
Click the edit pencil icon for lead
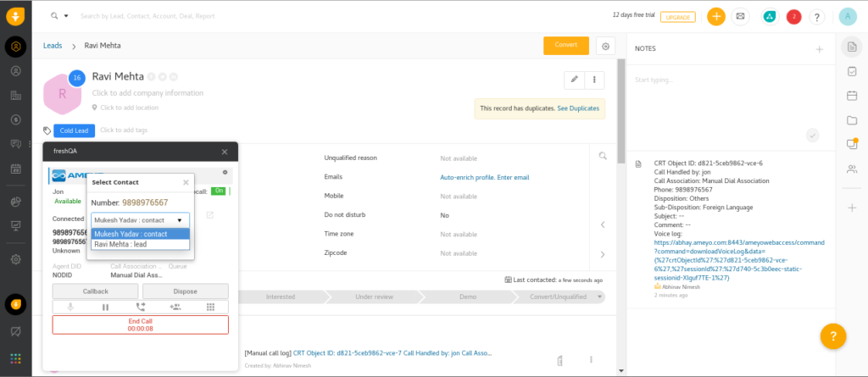(574, 80)
